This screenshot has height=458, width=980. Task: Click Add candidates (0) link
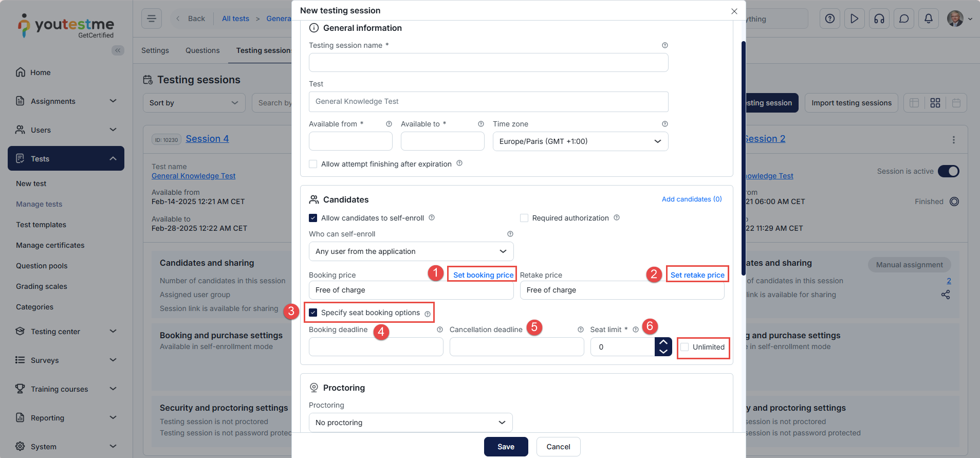pos(692,199)
